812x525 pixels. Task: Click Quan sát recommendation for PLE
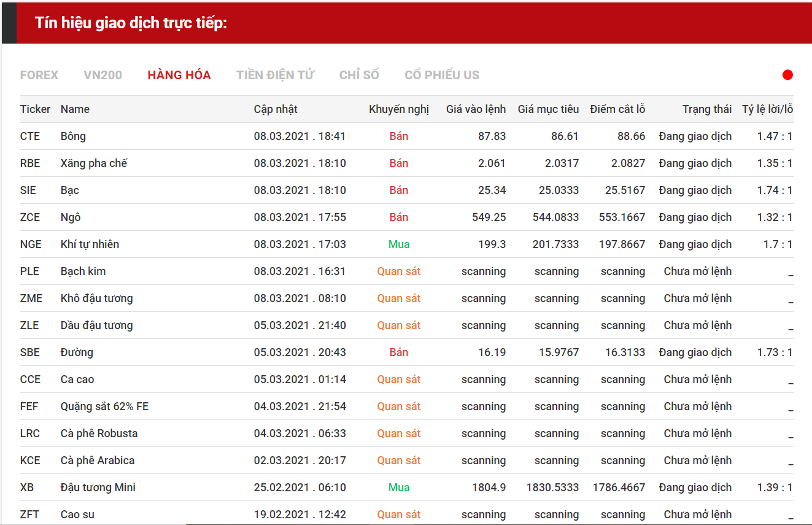tap(399, 271)
